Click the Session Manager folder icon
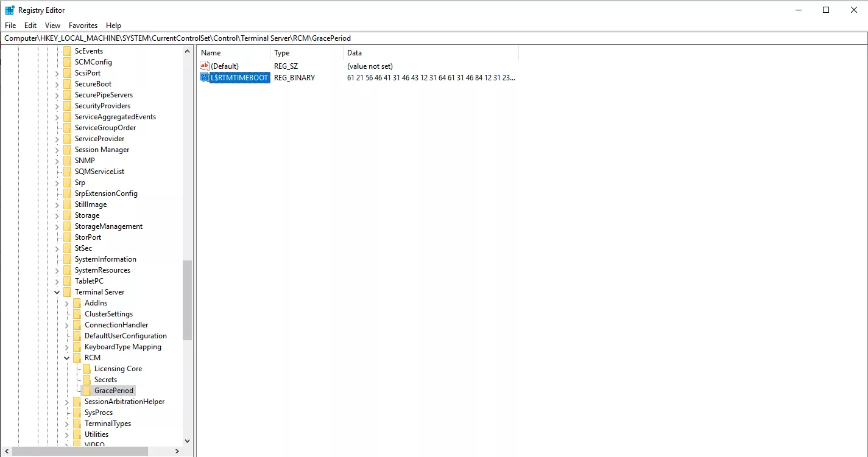Image resolution: width=868 pixels, height=457 pixels. [67, 150]
